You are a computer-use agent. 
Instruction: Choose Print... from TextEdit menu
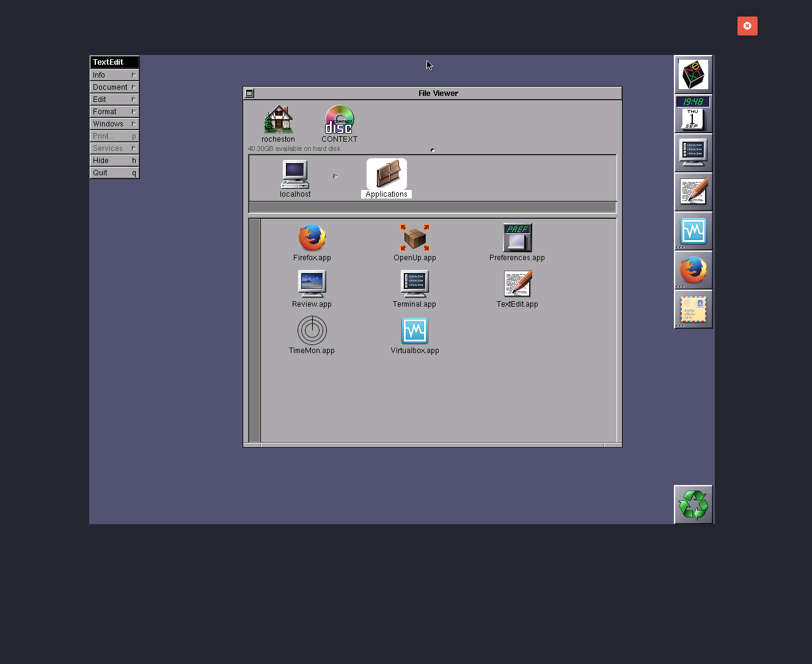pos(114,136)
